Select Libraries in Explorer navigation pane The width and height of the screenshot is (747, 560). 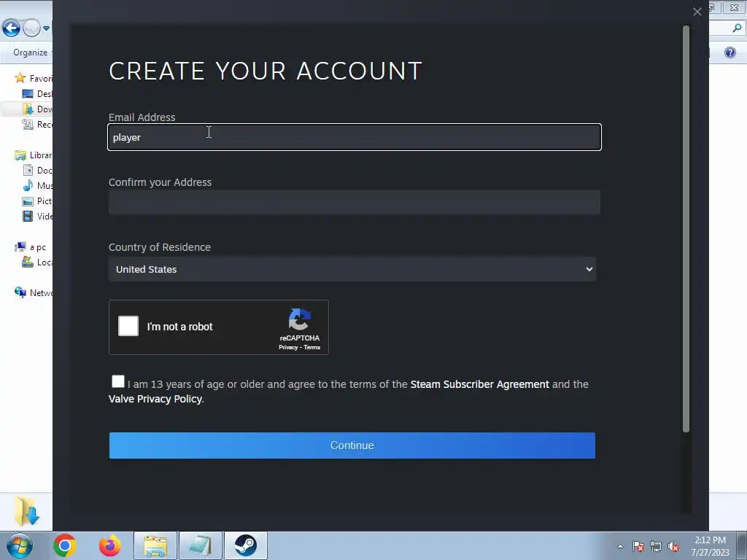click(x=34, y=155)
